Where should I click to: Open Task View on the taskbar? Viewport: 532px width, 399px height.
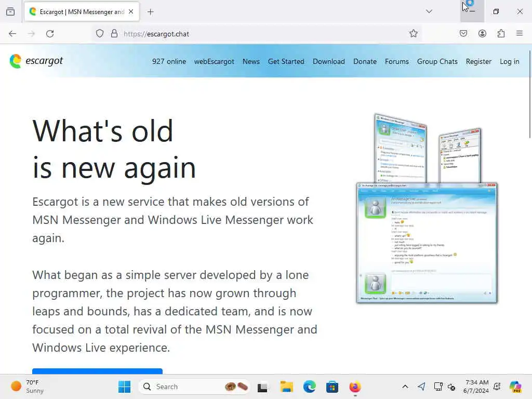[262, 387]
